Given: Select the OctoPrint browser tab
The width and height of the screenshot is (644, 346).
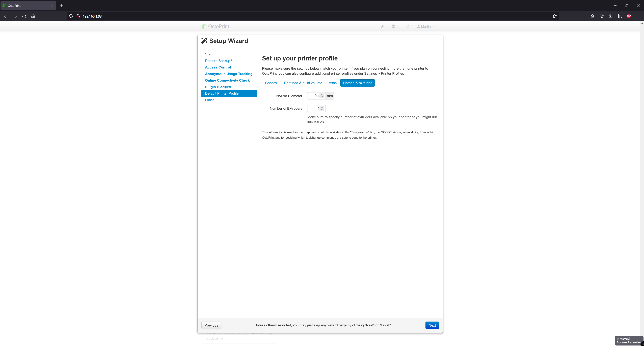Looking at the screenshot, I should (28, 6).
